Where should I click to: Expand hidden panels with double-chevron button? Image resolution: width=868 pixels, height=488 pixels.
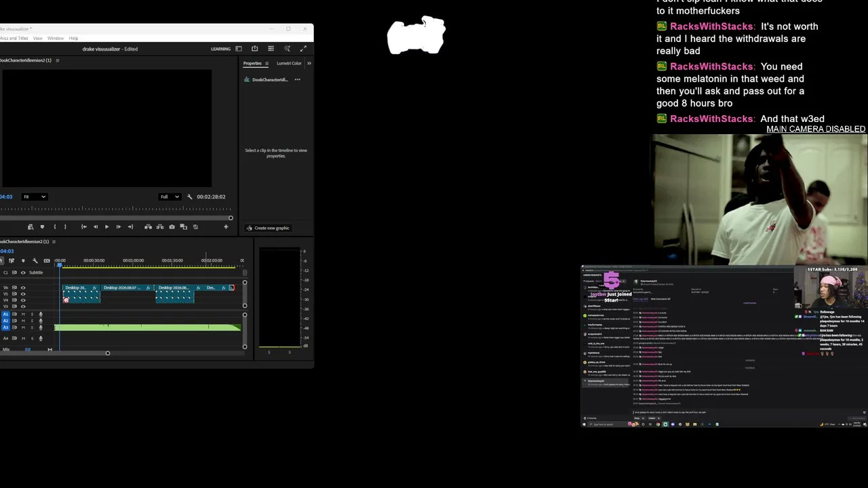tap(309, 63)
